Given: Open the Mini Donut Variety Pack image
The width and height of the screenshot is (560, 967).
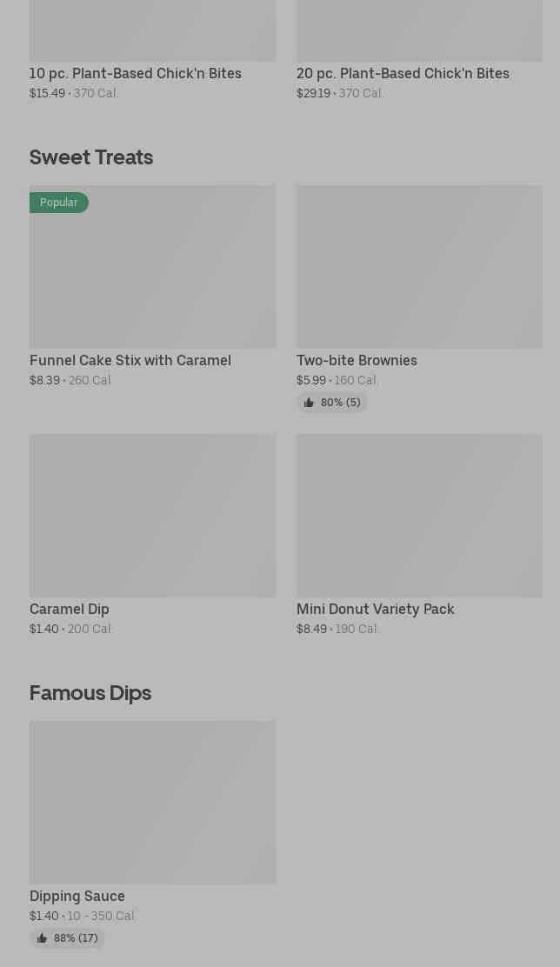Looking at the screenshot, I should pyautogui.click(x=419, y=516).
